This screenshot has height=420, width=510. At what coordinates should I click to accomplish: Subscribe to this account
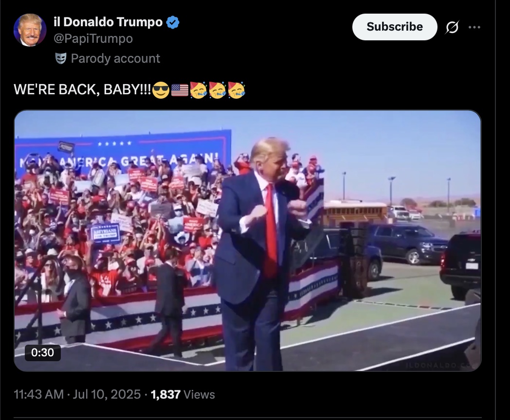395,27
